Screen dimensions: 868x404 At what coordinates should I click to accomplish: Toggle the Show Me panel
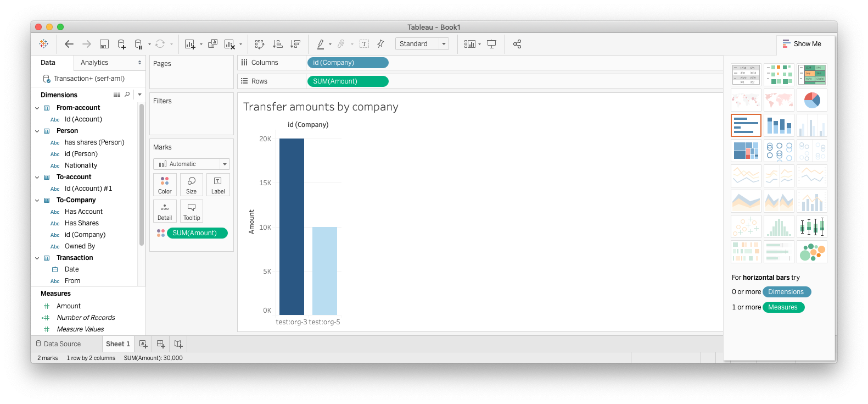click(802, 44)
